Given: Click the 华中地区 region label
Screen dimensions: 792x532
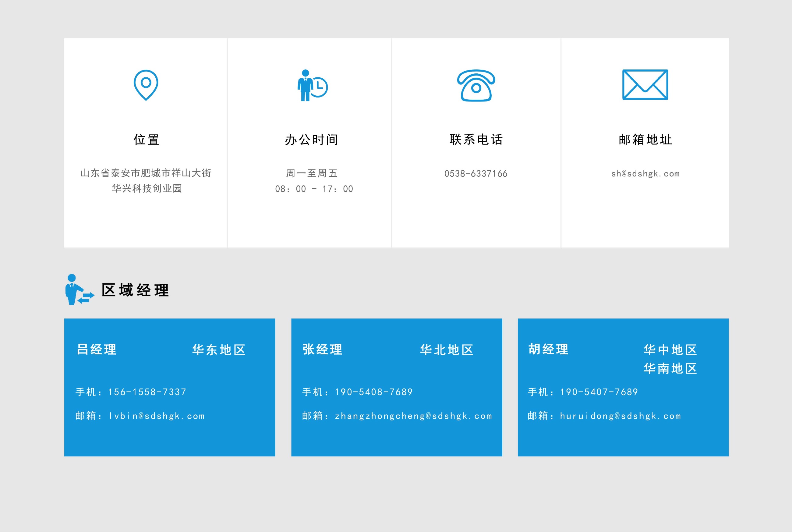Looking at the screenshot, I should coord(670,350).
